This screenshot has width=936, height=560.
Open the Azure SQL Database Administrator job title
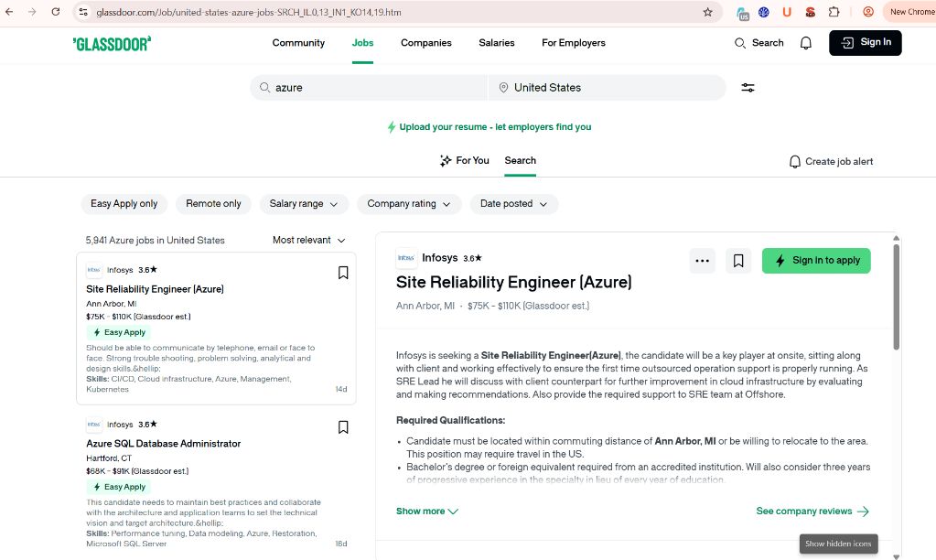click(164, 444)
